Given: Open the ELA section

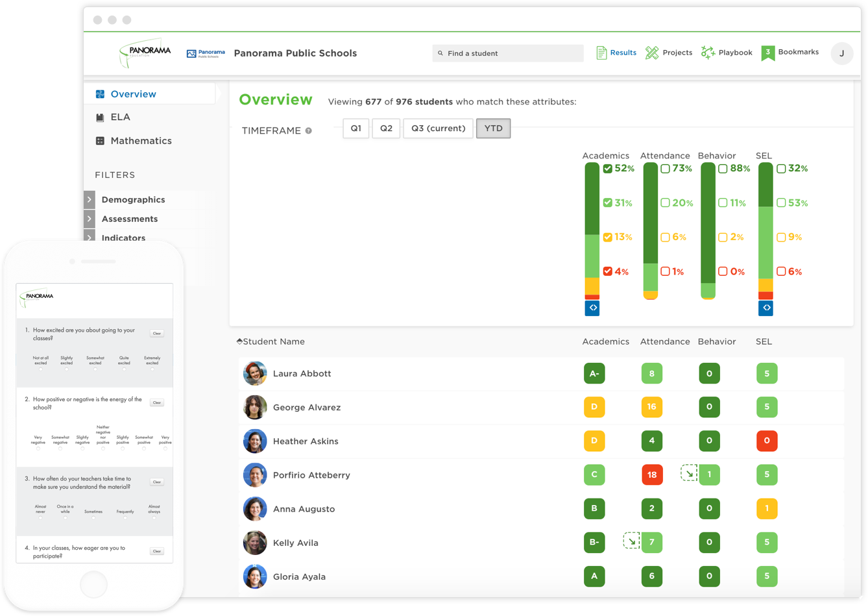Looking at the screenshot, I should 120,117.
